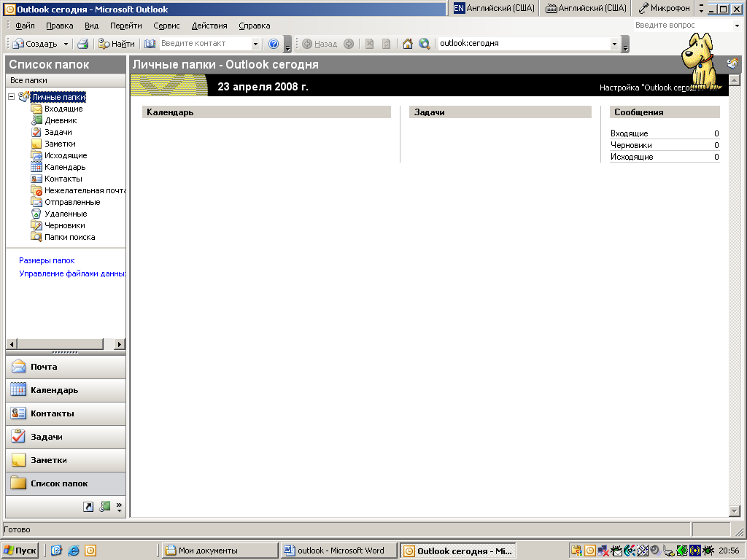Click the Forward arrow icon
The height and width of the screenshot is (560, 747).
pos(349,44)
